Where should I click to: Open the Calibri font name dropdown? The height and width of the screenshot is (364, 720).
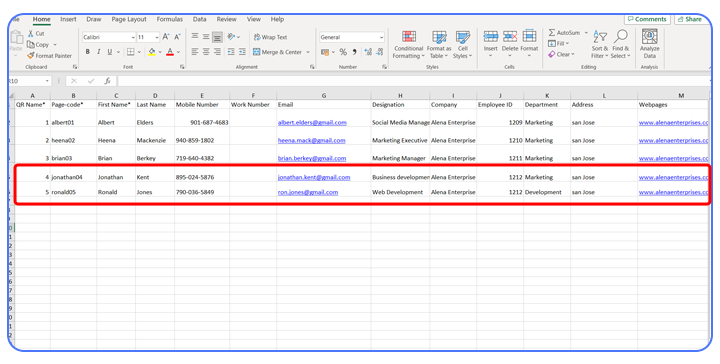pyautogui.click(x=133, y=37)
